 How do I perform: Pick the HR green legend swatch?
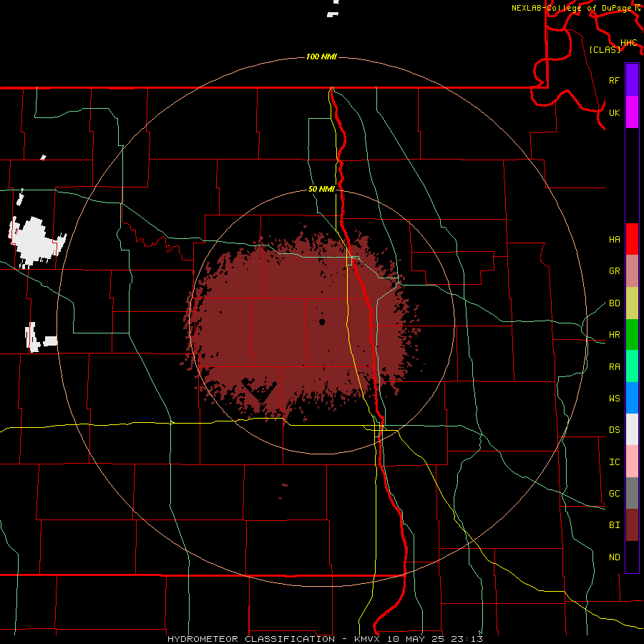click(632, 335)
